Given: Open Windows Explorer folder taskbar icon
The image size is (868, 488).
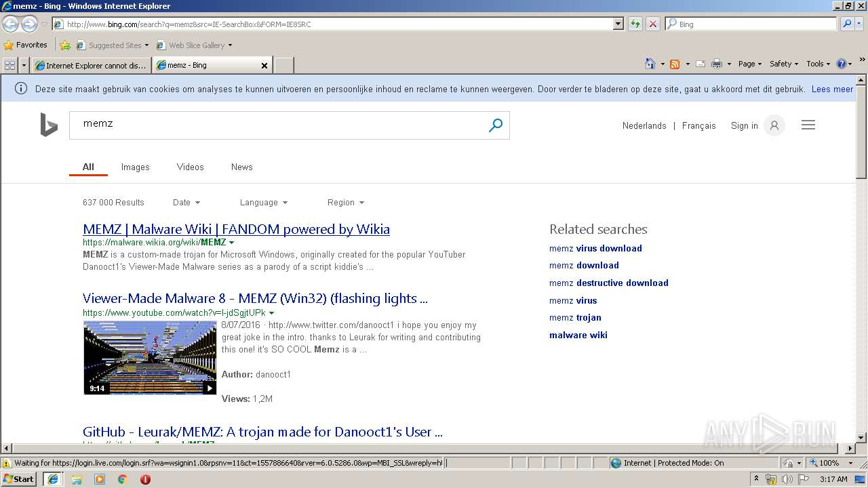Looking at the screenshot, I should [x=77, y=479].
